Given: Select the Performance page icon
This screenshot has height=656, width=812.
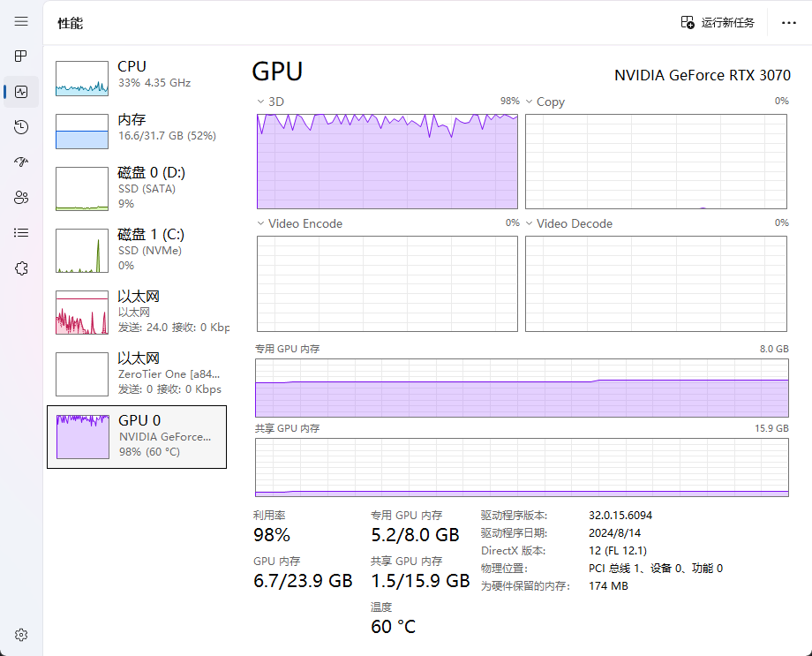Looking at the screenshot, I should click(x=21, y=92).
